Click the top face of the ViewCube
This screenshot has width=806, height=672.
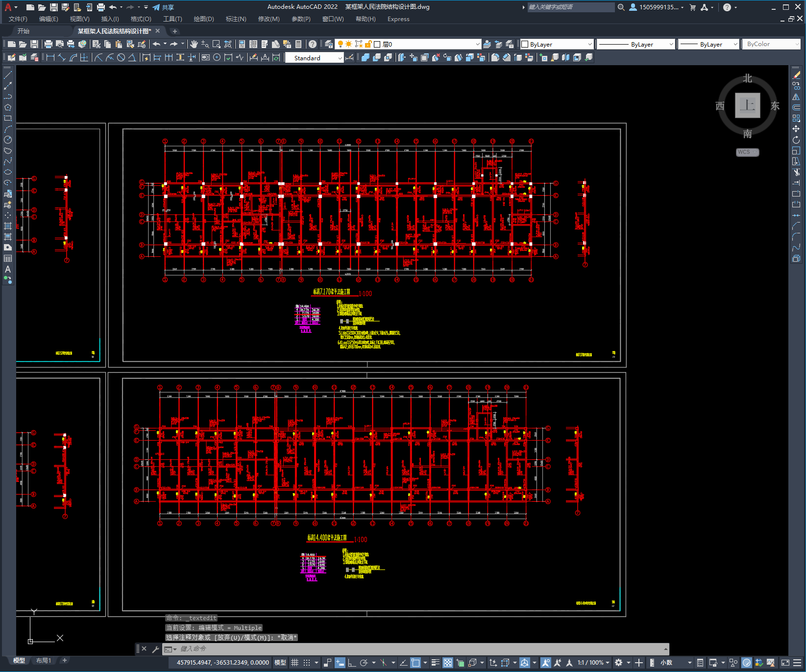[748, 105]
